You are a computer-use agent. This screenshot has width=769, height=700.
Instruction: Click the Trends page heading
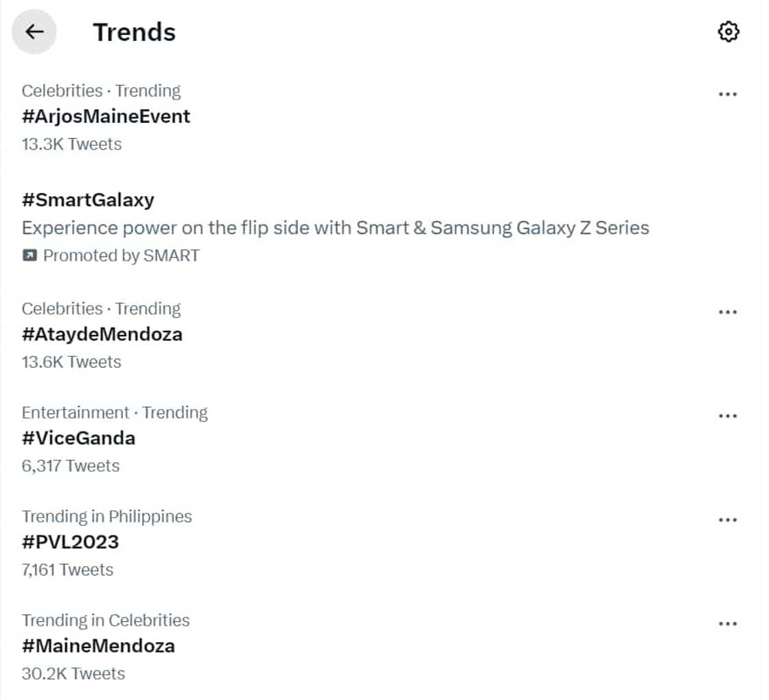tap(135, 32)
